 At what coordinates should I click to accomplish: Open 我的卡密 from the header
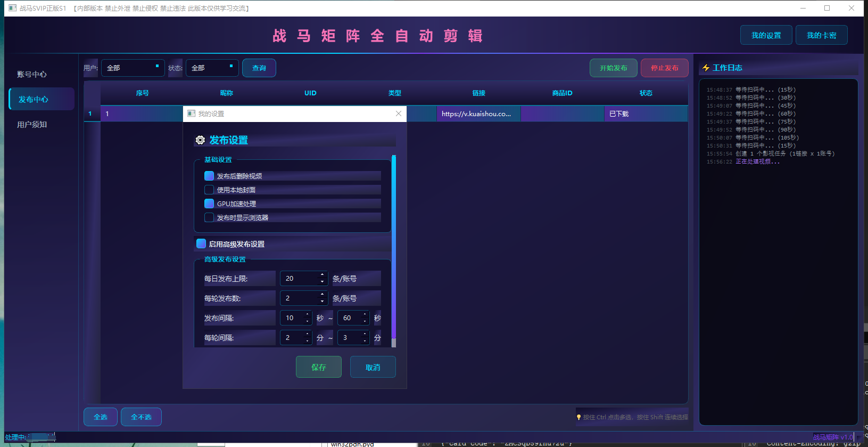click(x=821, y=35)
